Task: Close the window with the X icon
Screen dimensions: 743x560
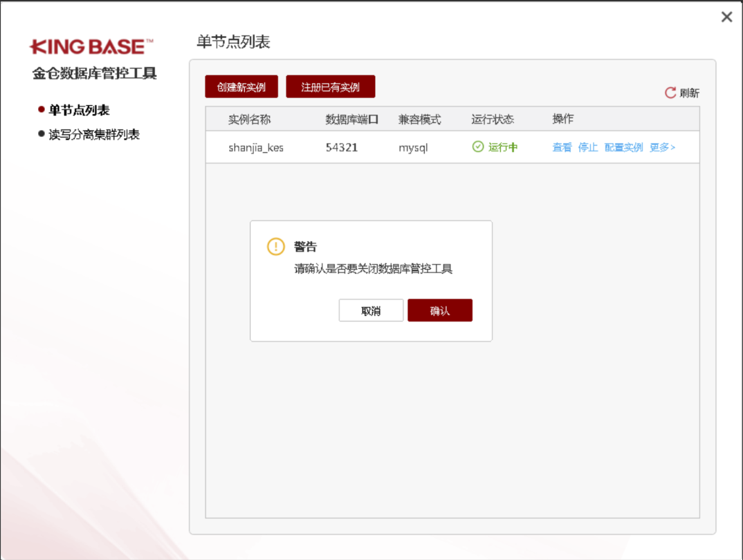Action: coord(726,17)
